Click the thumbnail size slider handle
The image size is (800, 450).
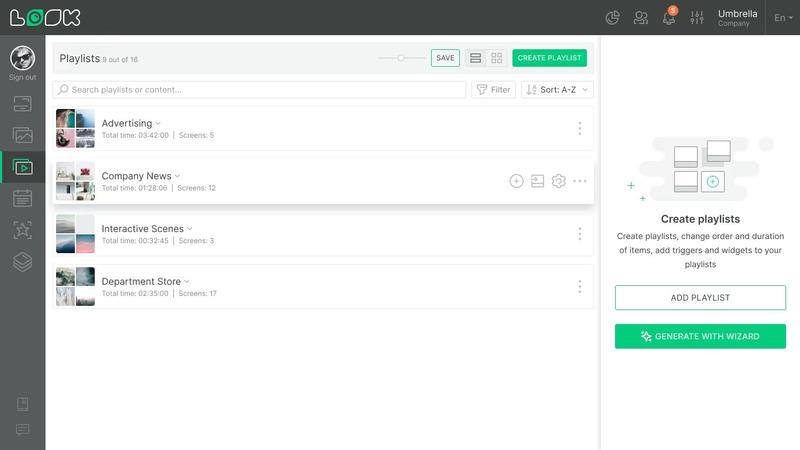pyautogui.click(x=402, y=58)
